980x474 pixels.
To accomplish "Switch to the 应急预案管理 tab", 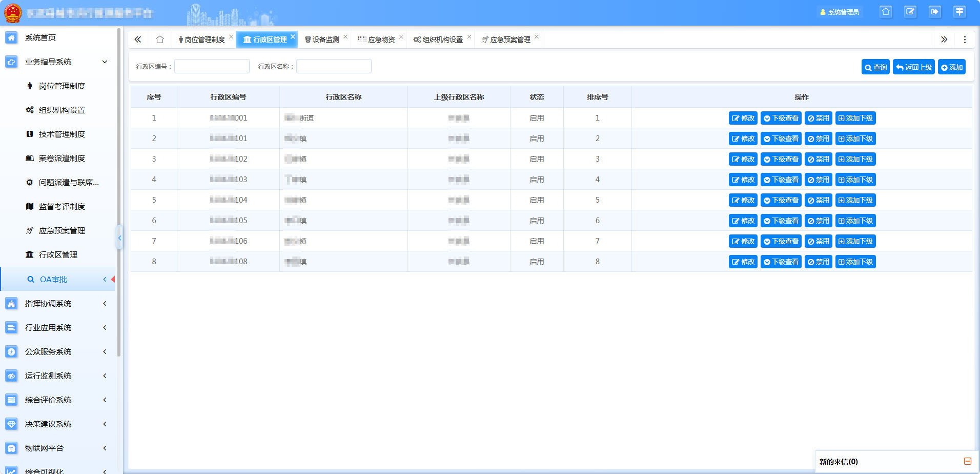I will click(x=509, y=39).
